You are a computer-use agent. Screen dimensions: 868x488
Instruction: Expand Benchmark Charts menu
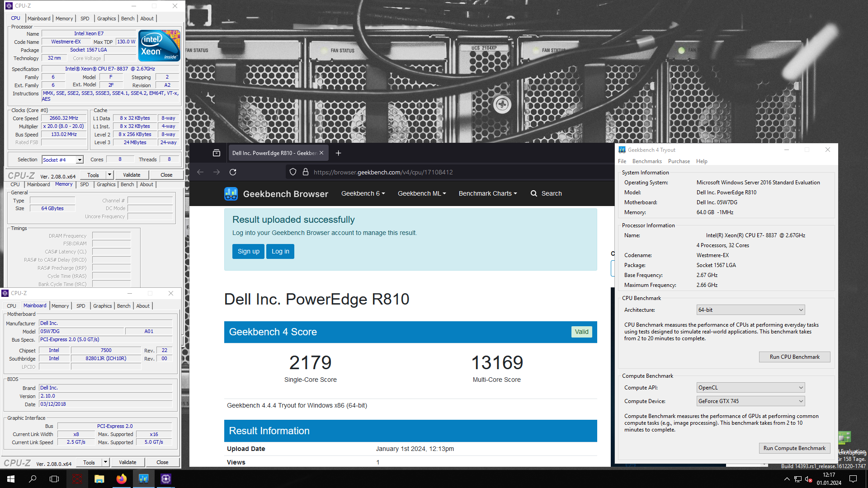pyautogui.click(x=488, y=193)
